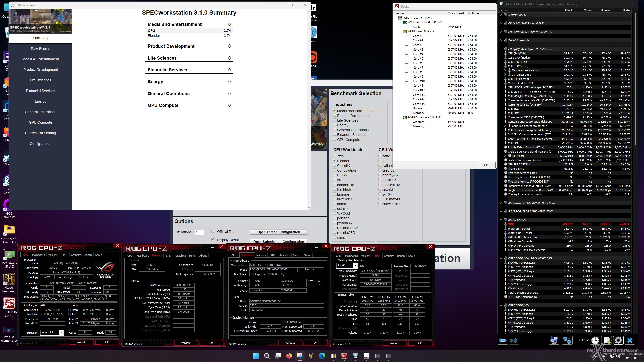
Task: Enable the Official Run checkbox
Action: coord(213,231)
